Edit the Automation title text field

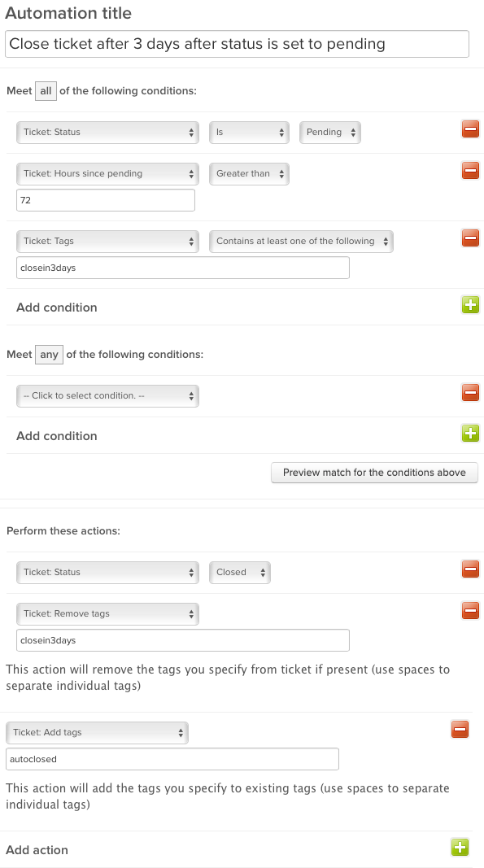[x=237, y=44]
